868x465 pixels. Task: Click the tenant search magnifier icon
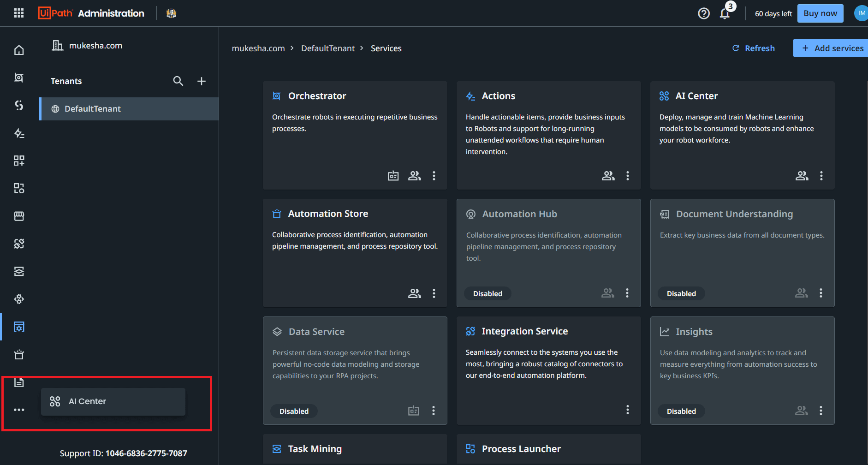click(x=178, y=81)
